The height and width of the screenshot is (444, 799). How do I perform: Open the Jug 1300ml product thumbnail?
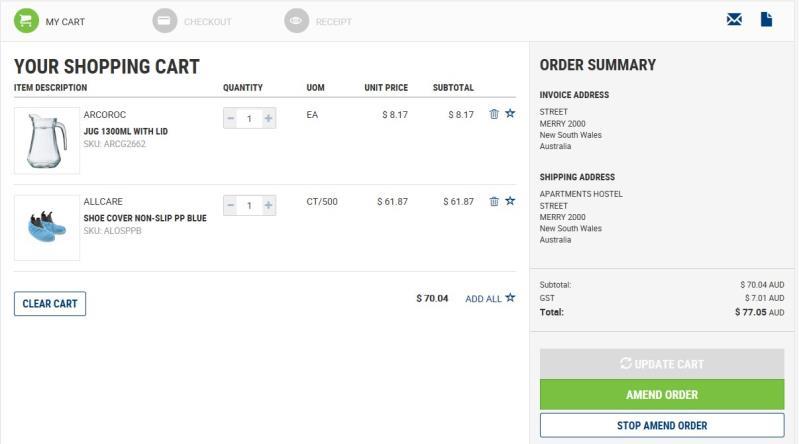[x=46, y=141]
